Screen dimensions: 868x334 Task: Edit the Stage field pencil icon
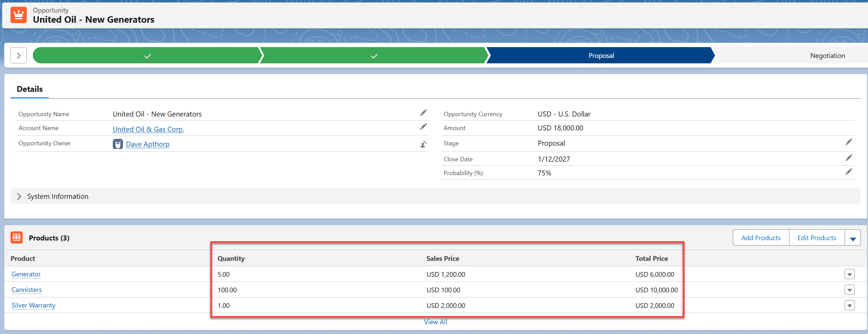848,142
